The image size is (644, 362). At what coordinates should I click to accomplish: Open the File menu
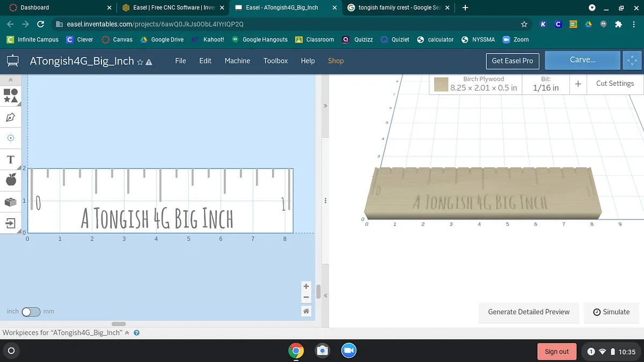pos(180,61)
